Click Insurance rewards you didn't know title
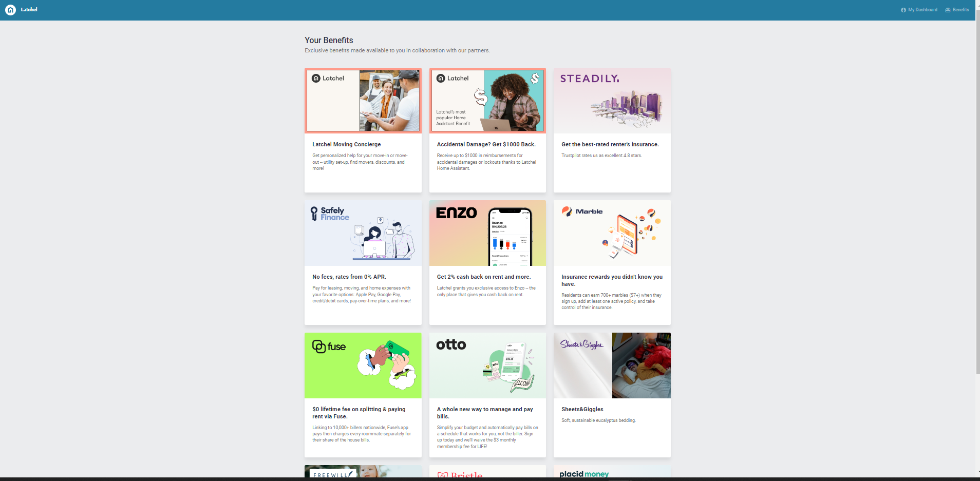The image size is (980, 481). [612, 281]
